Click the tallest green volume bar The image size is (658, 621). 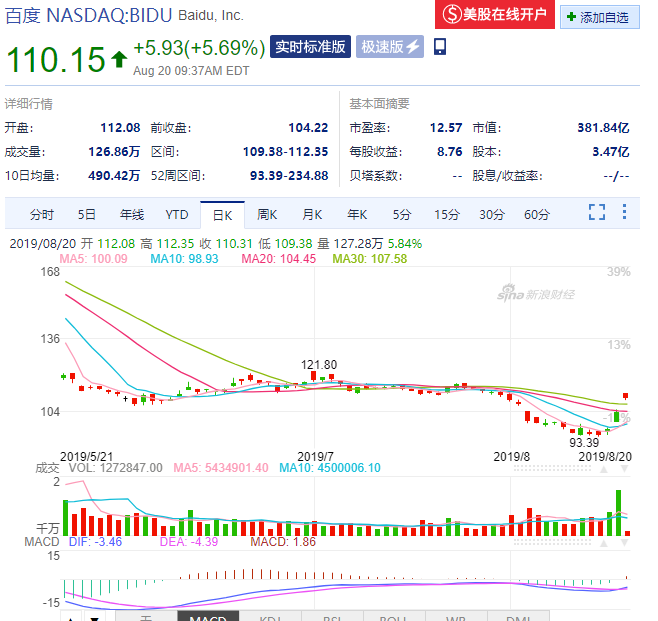[x=619, y=513]
